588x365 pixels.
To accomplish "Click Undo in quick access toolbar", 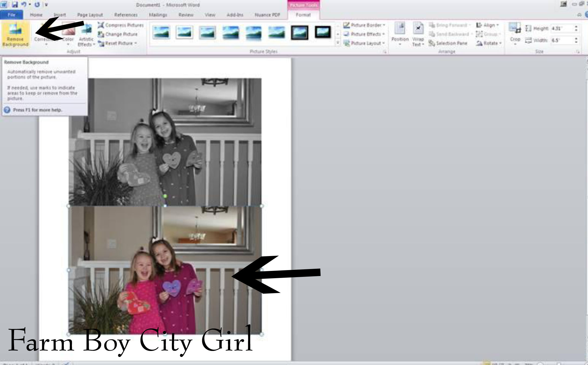I will [24, 4].
